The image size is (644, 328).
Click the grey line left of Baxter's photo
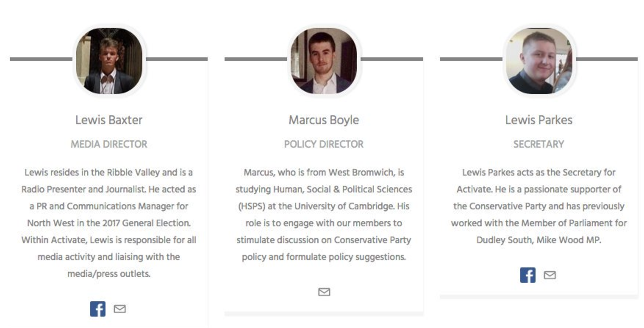point(41,59)
